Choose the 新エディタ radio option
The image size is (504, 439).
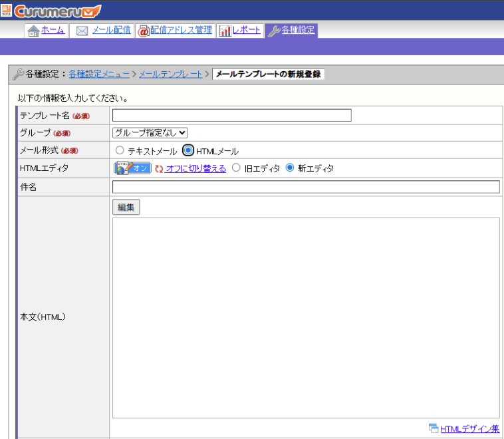coord(289,168)
